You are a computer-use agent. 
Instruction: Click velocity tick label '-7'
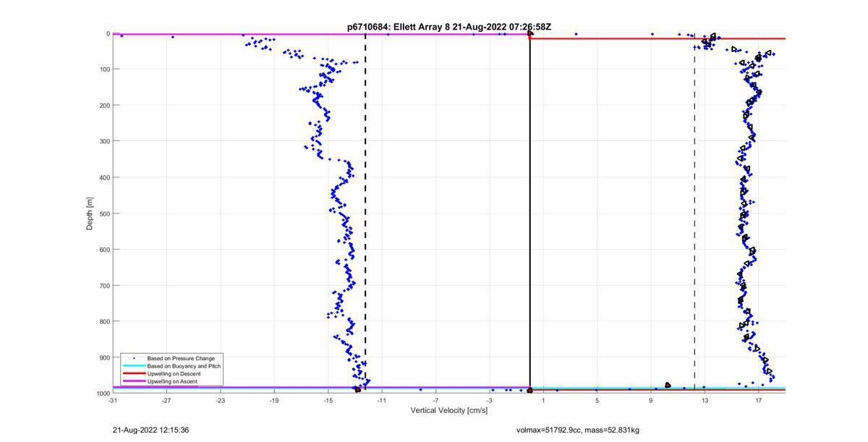pyautogui.click(x=435, y=401)
